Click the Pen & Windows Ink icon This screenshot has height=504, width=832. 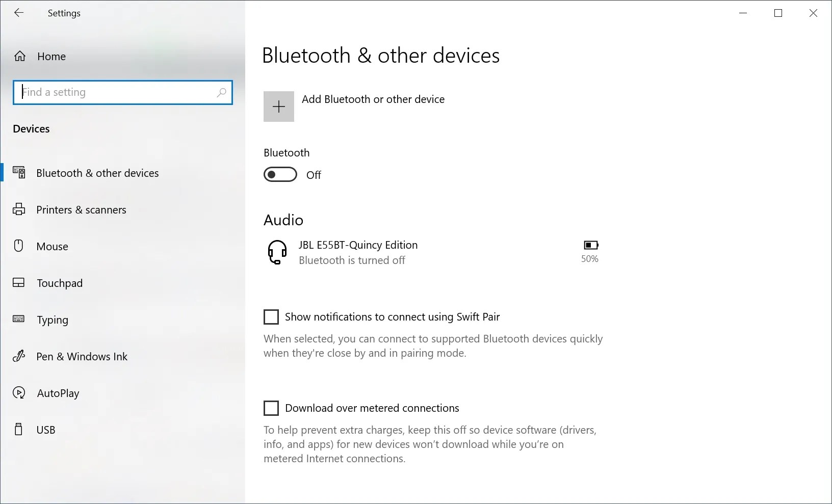18,356
